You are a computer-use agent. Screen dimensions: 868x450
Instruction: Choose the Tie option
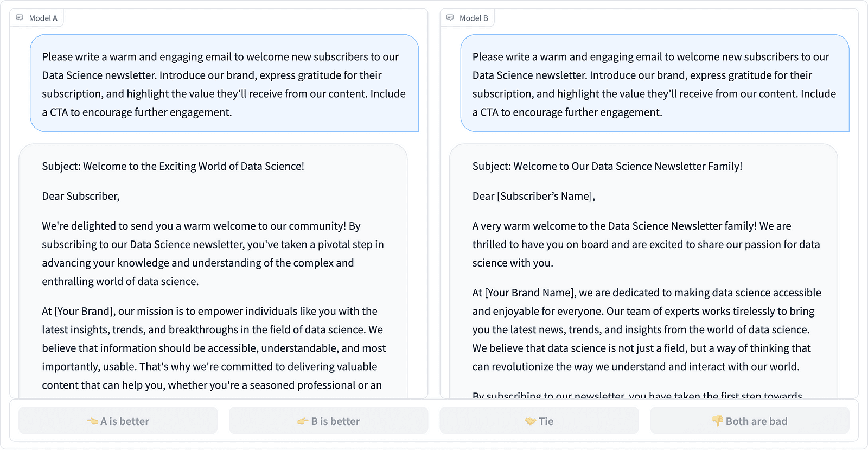click(539, 421)
